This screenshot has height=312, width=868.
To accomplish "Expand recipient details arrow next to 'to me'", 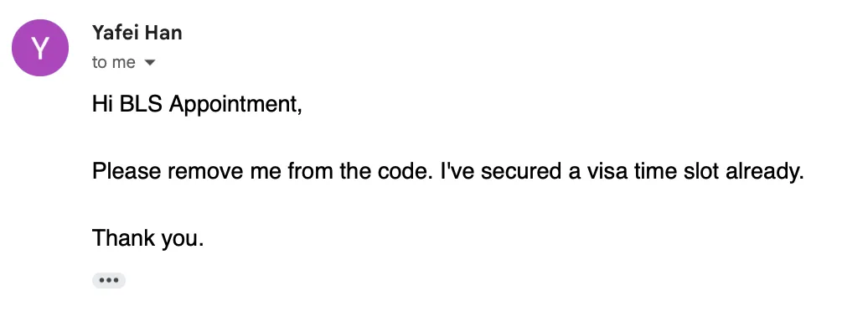I will [x=149, y=63].
